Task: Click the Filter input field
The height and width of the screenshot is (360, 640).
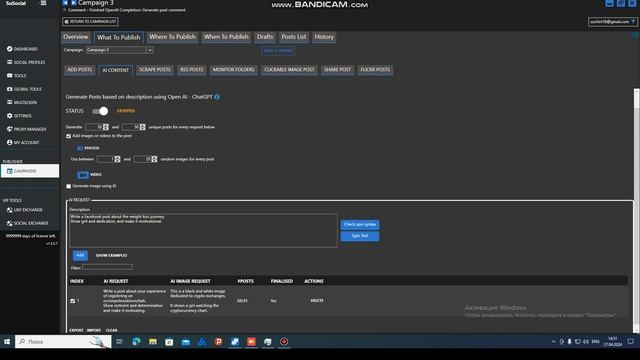Action: [107, 267]
